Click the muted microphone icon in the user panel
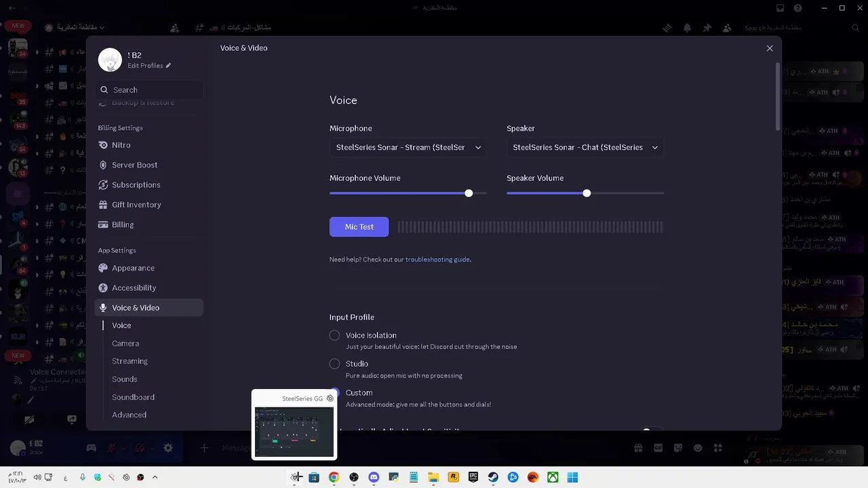The width and height of the screenshot is (868, 488). click(110, 448)
